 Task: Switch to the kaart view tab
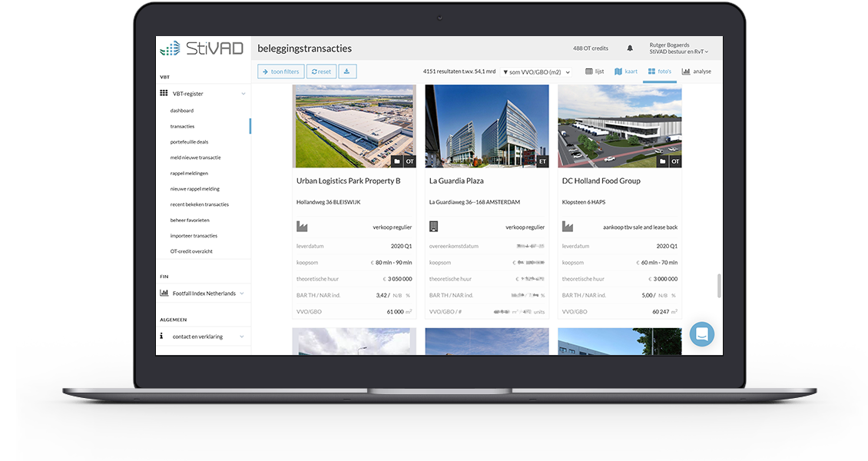pos(626,71)
